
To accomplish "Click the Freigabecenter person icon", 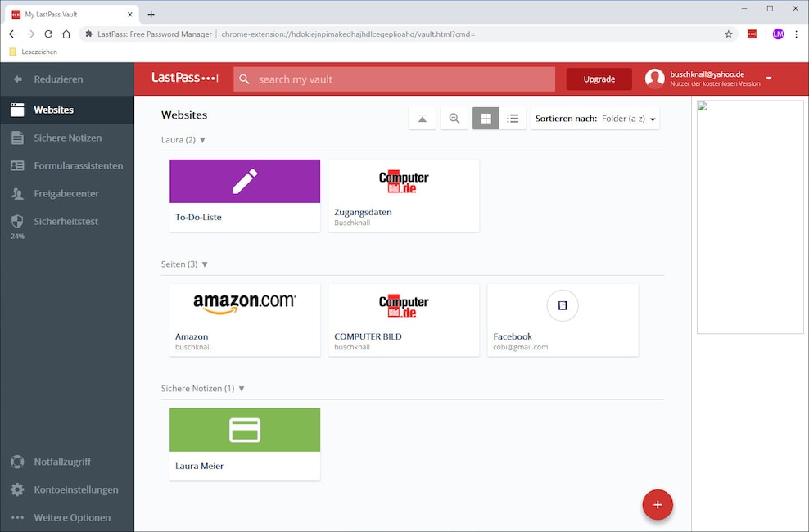I will click(x=17, y=193).
